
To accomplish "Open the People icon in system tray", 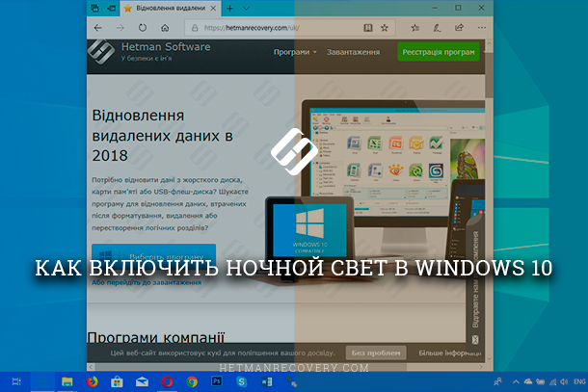I will tap(497, 381).
